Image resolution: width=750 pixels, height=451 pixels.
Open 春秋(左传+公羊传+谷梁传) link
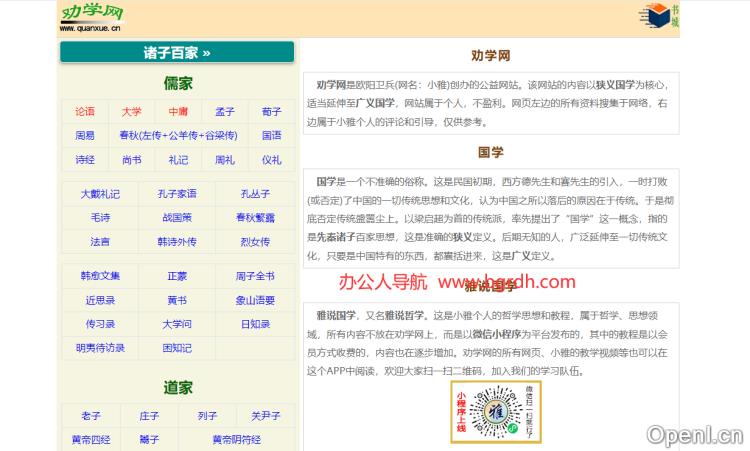pos(178,135)
